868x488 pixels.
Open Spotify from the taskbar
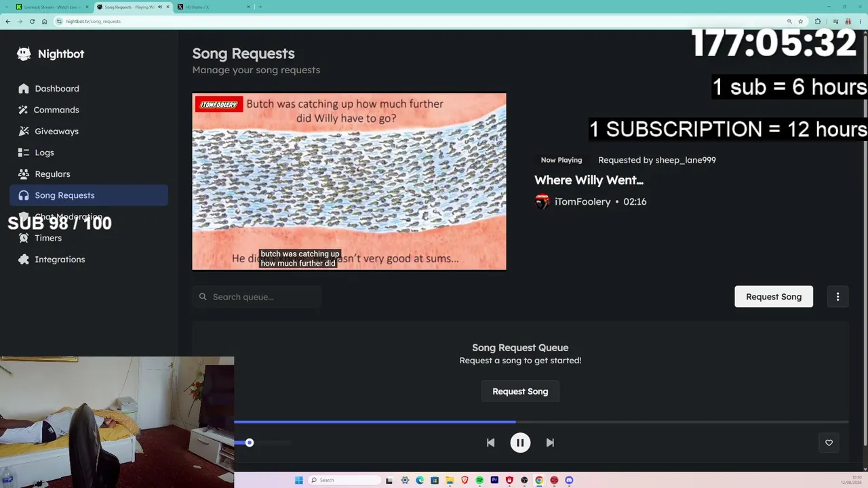(479, 481)
